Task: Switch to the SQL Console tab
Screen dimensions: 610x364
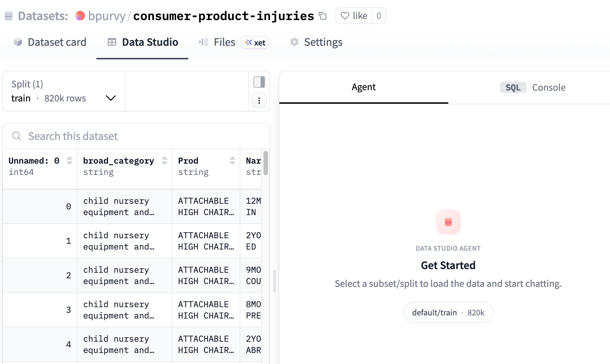Action: click(533, 87)
